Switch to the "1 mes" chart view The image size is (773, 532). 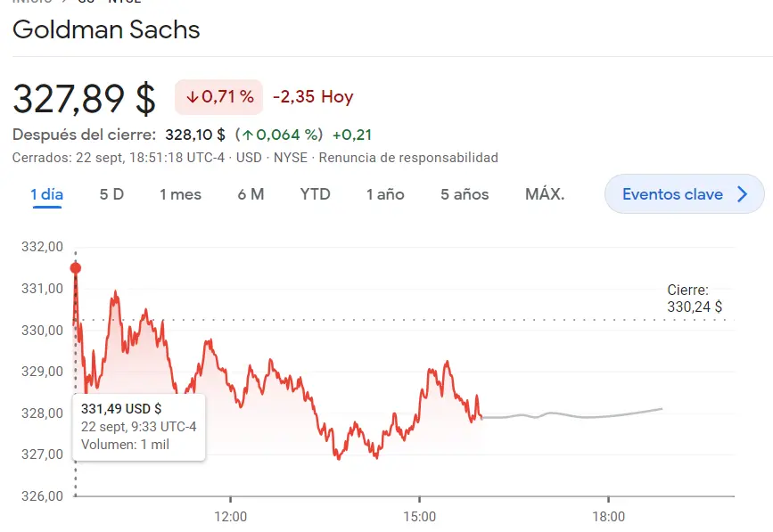(179, 193)
